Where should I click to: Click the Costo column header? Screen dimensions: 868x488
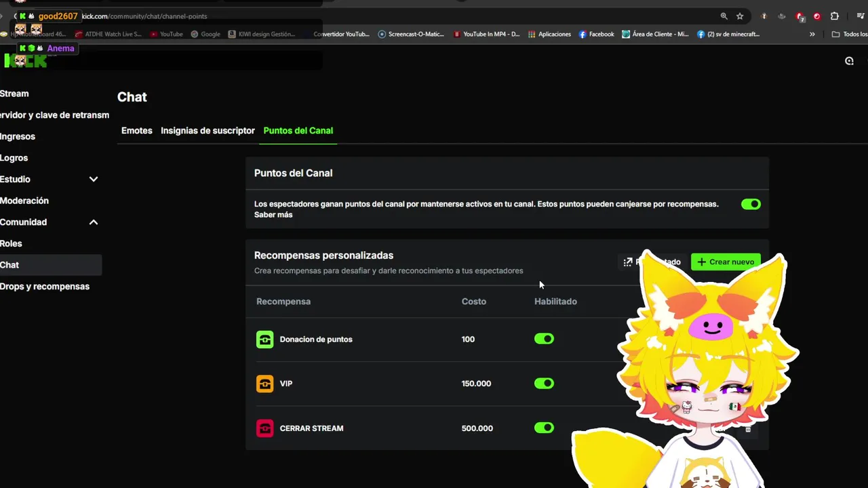474,302
